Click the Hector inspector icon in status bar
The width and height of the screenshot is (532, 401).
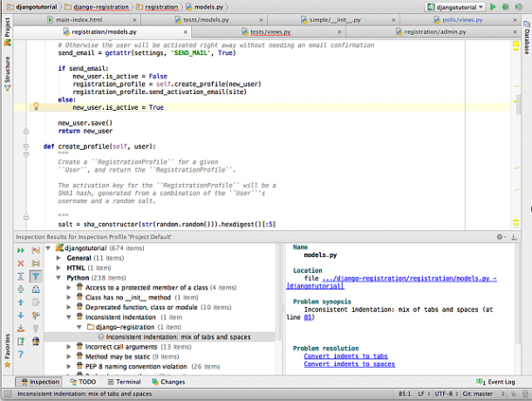tap(525, 394)
